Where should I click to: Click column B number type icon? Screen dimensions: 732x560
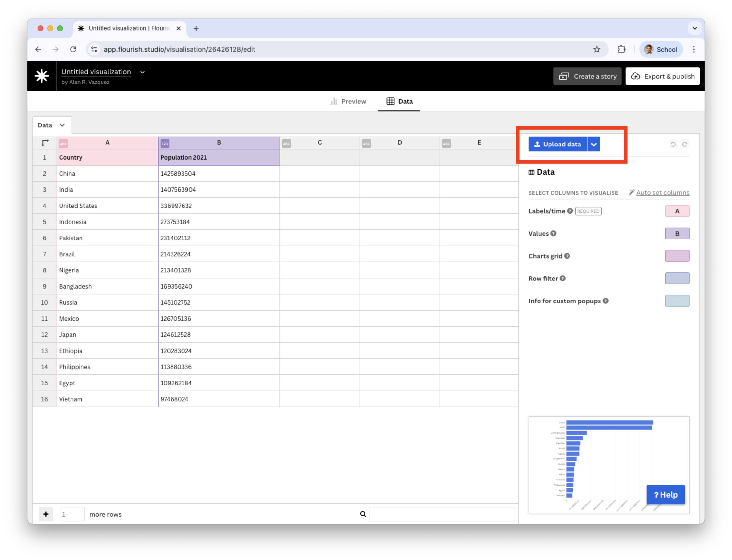coord(165,144)
